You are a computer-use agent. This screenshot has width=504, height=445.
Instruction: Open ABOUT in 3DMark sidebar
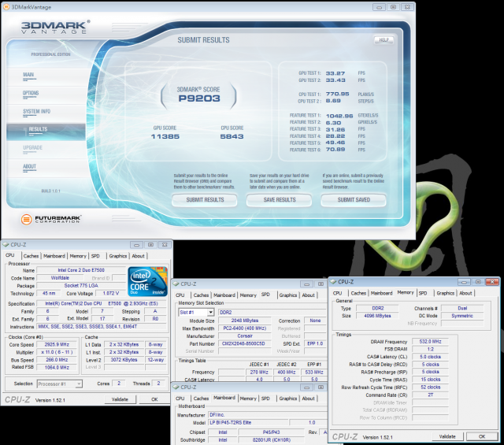coord(29,166)
